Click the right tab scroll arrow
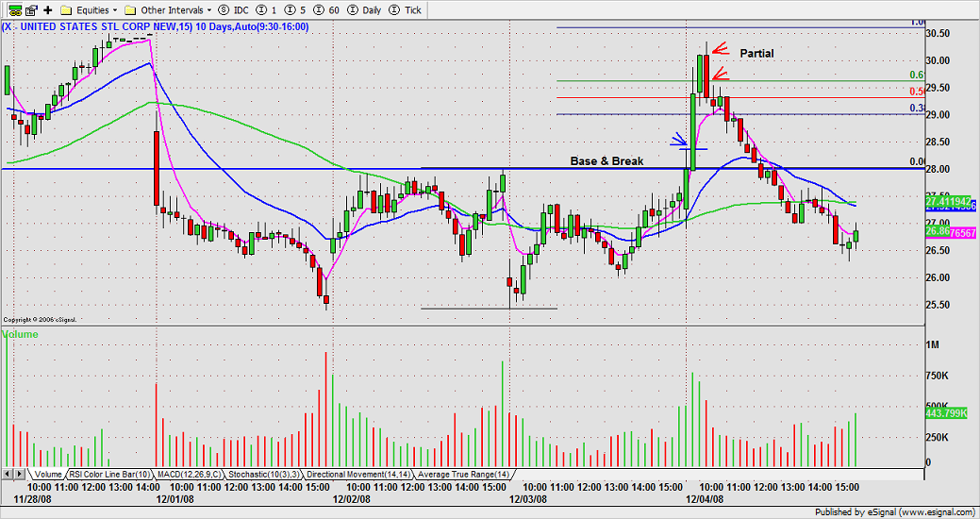 20,475
